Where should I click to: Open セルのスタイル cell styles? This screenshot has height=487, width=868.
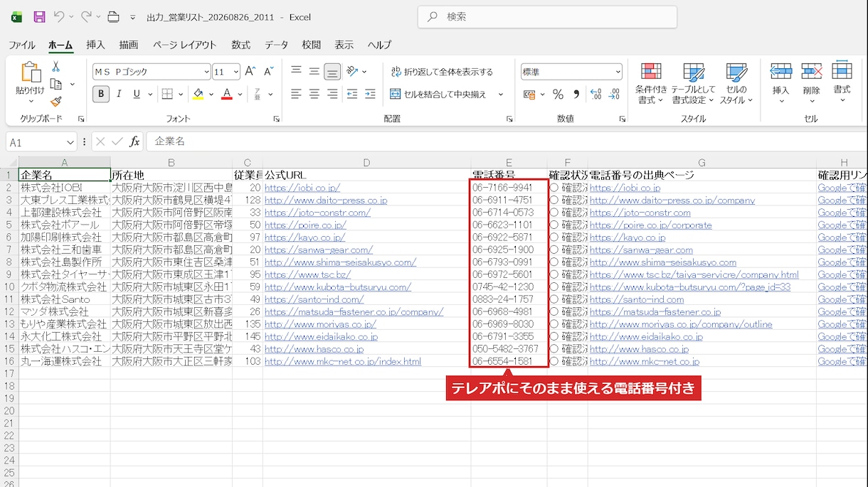pyautogui.click(x=736, y=84)
